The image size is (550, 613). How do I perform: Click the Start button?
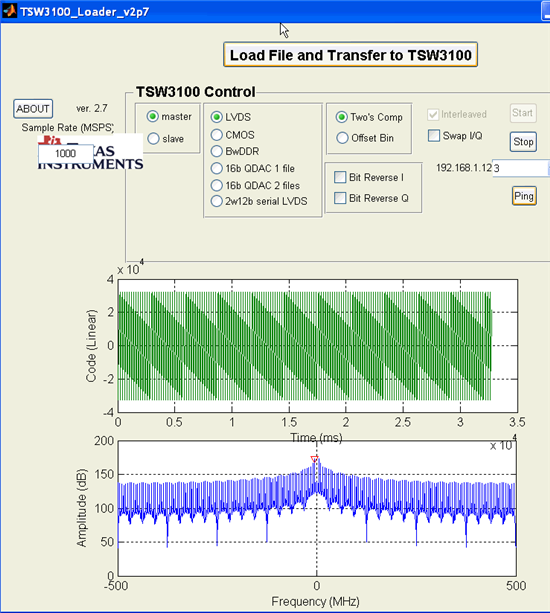click(x=523, y=113)
